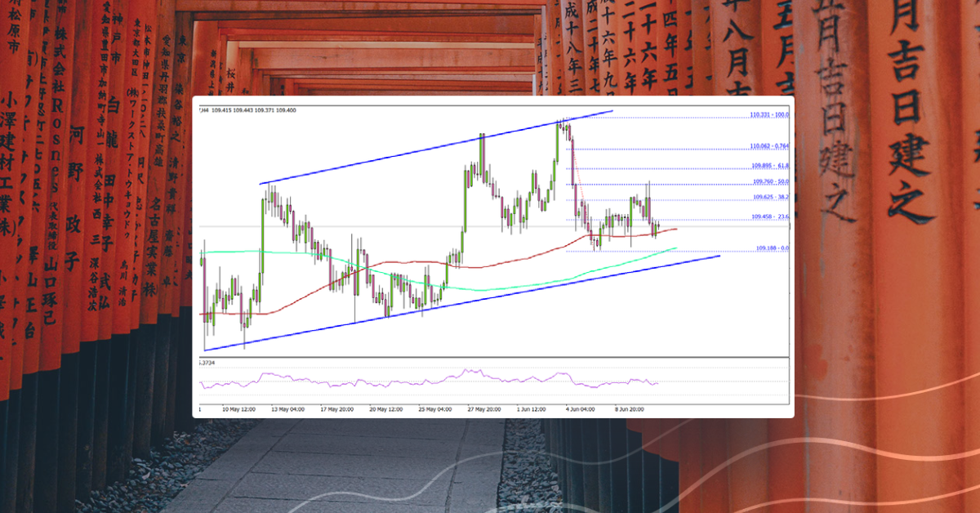This screenshot has height=513, width=980.
Task: Click the 110.331 - 100.0 Fibonacci label
Action: [x=768, y=114]
